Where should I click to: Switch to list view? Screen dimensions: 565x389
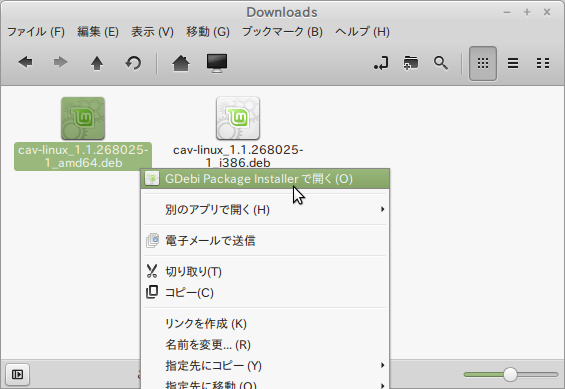513,63
